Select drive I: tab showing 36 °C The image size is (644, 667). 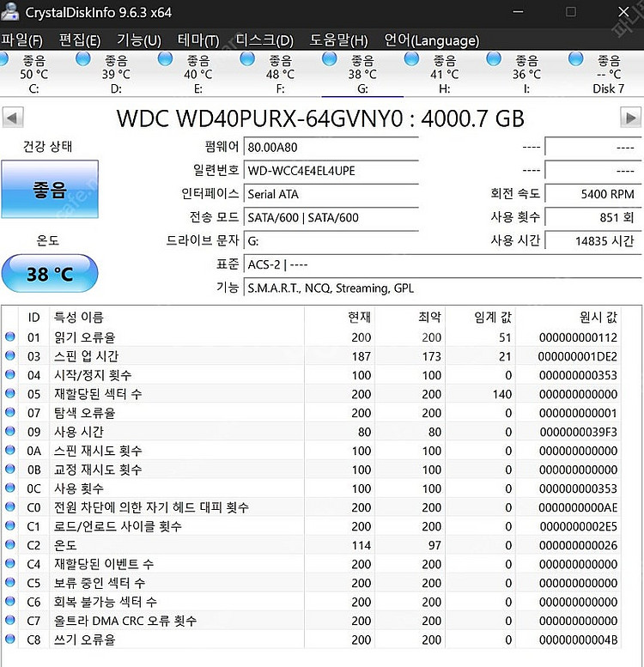tap(526, 74)
